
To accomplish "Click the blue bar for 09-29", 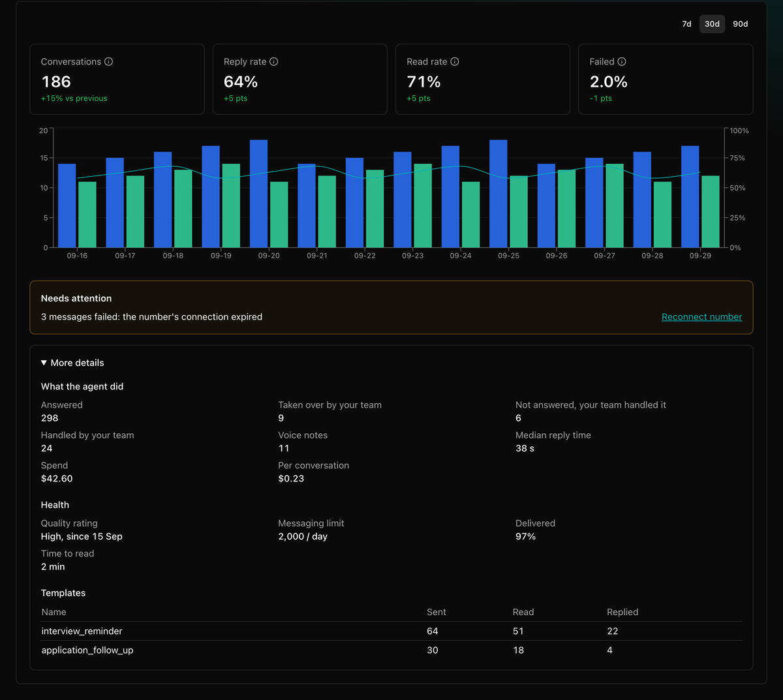I will click(x=690, y=196).
